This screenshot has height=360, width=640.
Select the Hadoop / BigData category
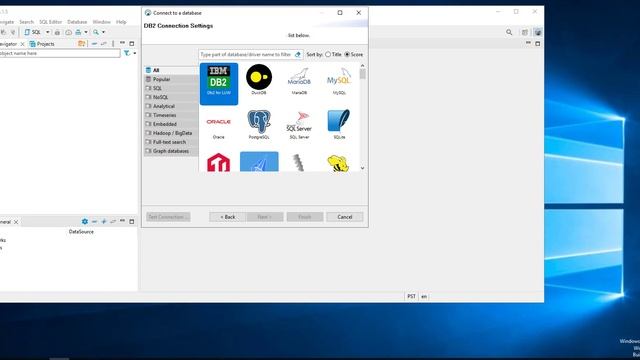[171, 133]
